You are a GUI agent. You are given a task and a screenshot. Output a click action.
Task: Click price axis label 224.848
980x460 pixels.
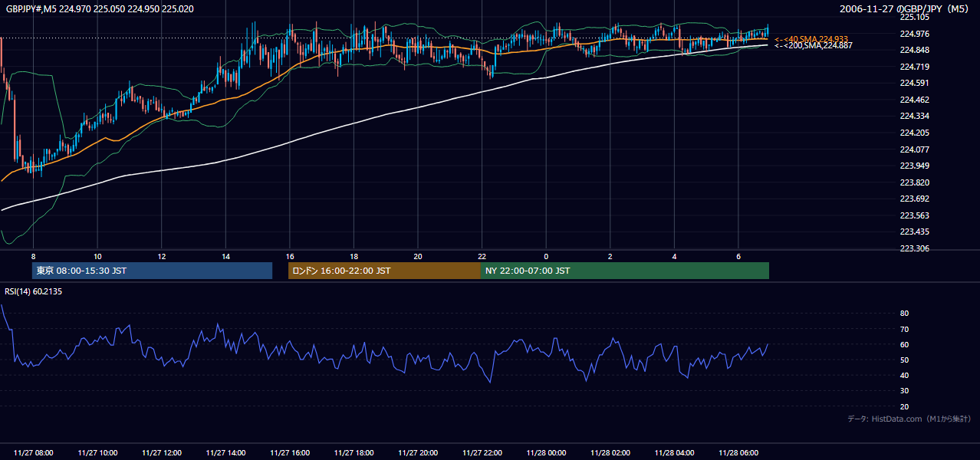[914, 50]
